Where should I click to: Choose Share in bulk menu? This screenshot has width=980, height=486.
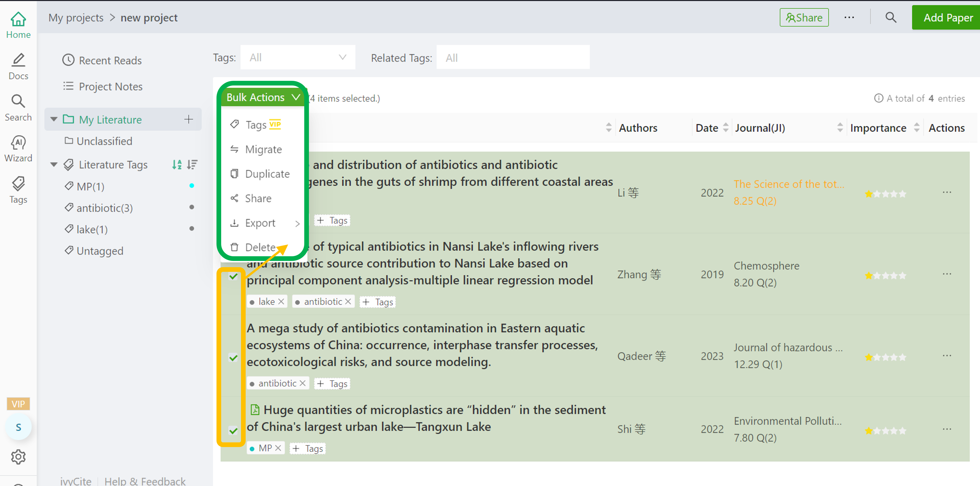[x=263, y=198]
